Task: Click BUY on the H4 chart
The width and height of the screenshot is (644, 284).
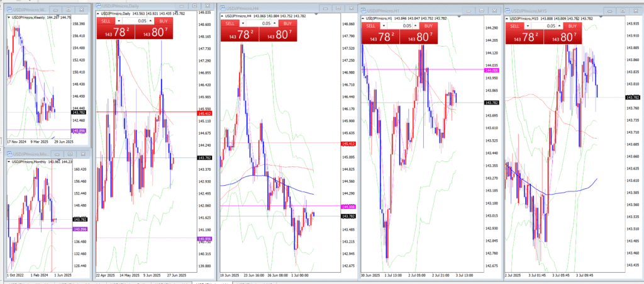Action: pyautogui.click(x=287, y=23)
